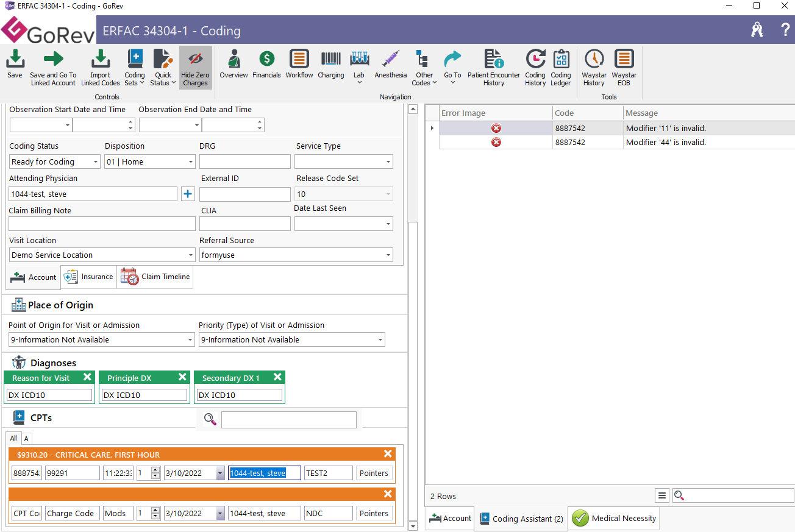
Task: Click the Attending Physician field
Action: (x=93, y=194)
